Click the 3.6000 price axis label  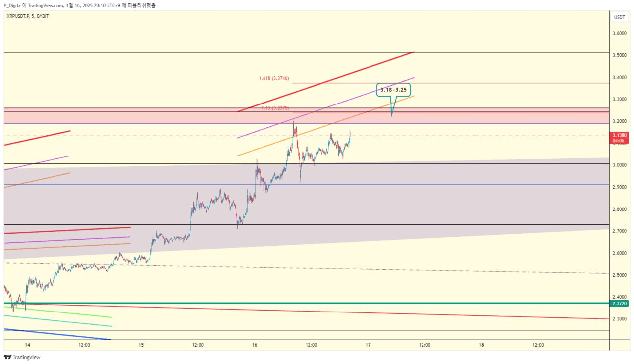[620, 33]
